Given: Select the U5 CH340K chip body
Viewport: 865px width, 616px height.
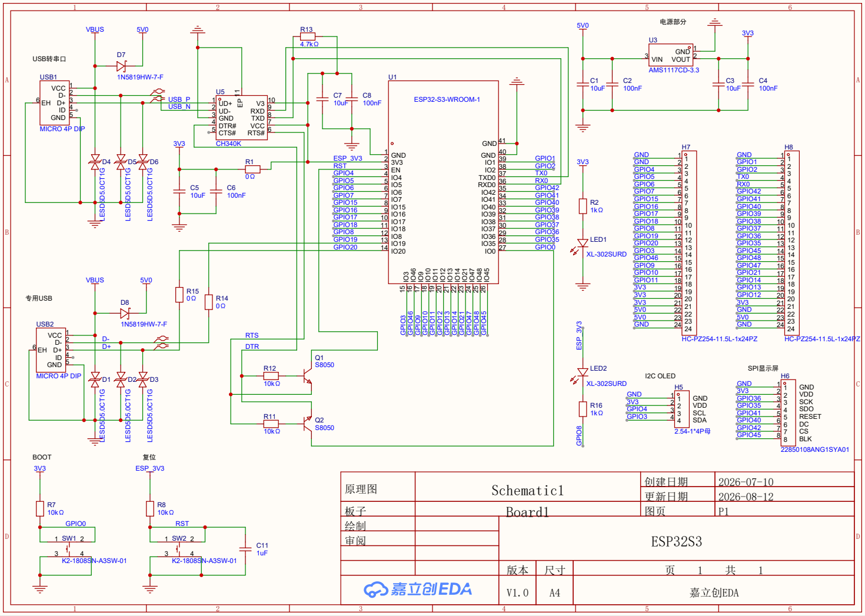Looking at the screenshot, I should click(x=241, y=118).
